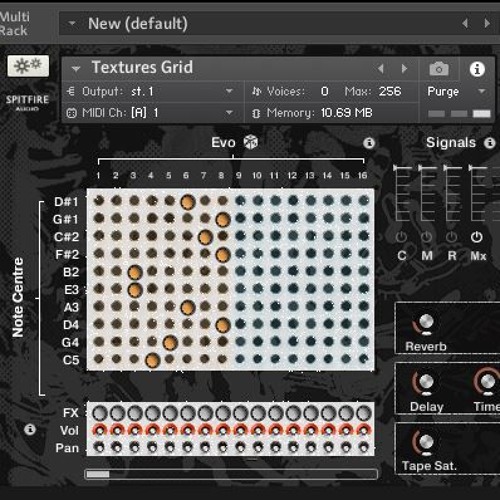Screen dimensions: 500x500
Task: Select grid peg E3 column 3
Action: pos(135,290)
